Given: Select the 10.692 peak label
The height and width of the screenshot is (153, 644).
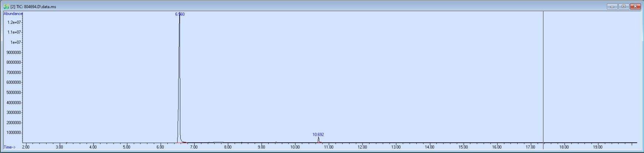Looking at the screenshot, I should 318,135.
